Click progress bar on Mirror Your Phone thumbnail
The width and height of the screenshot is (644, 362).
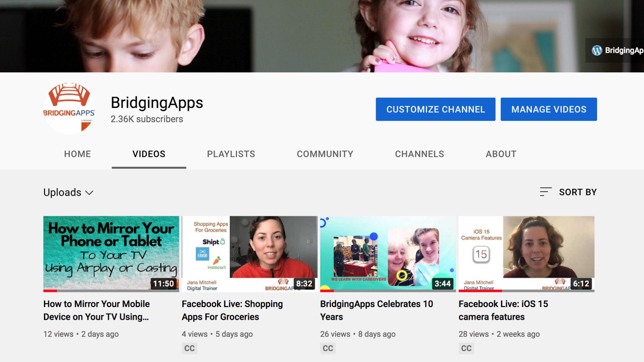click(x=111, y=291)
